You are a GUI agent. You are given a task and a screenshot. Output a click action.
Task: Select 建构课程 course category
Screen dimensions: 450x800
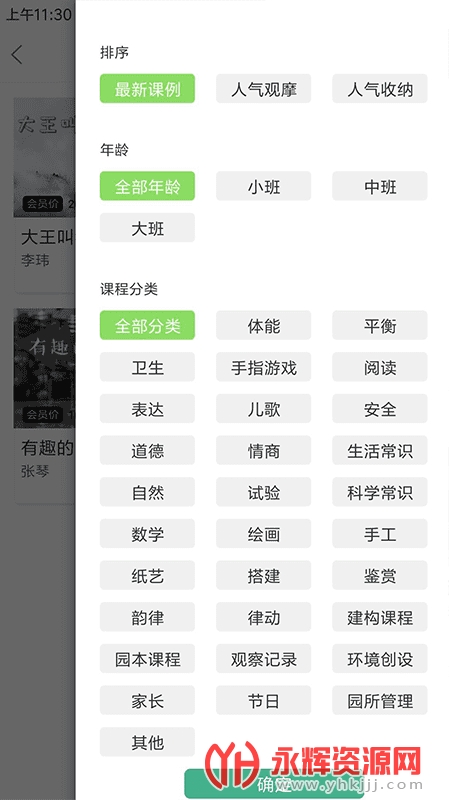[x=380, y=617]
